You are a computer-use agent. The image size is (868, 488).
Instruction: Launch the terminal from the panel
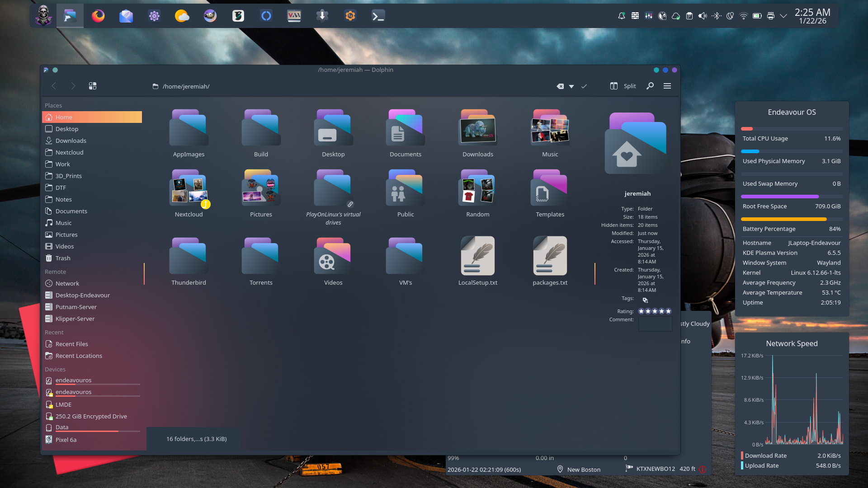[378, 16]
